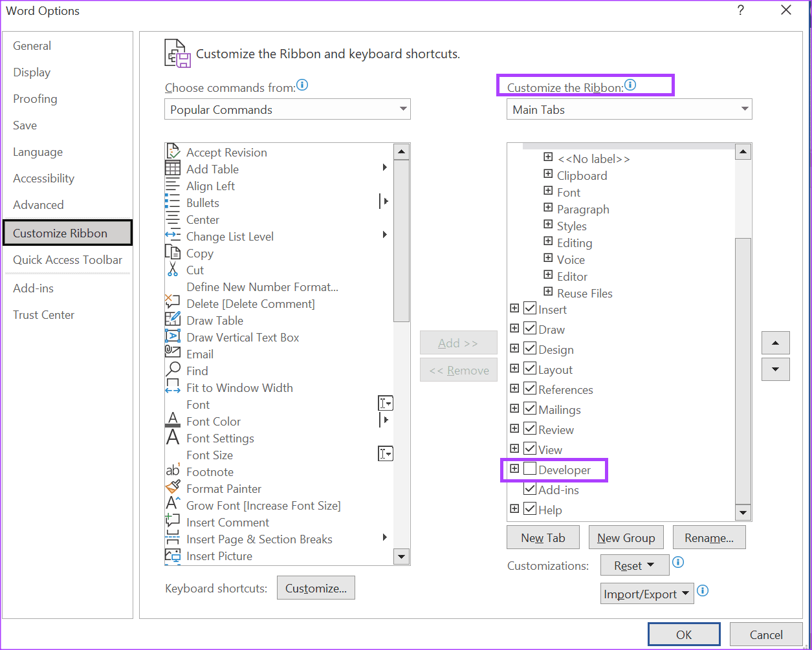
Task: Click info icon next to Reset button
Action: [677, 562]
